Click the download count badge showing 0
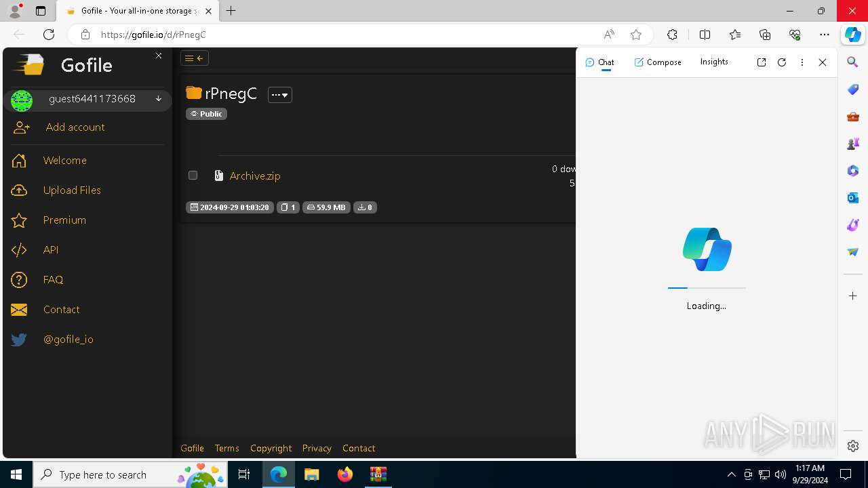The height and width of the screenshot is (488, 868). tap(365, 207)
